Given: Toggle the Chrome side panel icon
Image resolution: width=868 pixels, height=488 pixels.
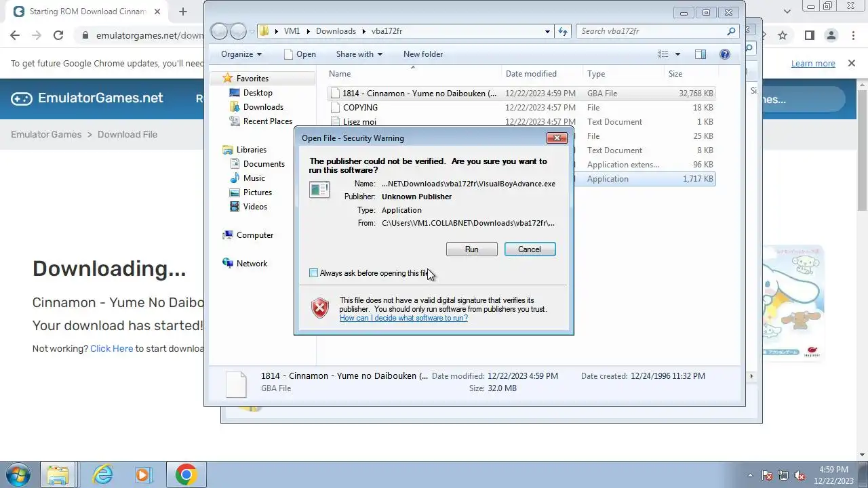Looking at the screenshot, I should [809, 35].
